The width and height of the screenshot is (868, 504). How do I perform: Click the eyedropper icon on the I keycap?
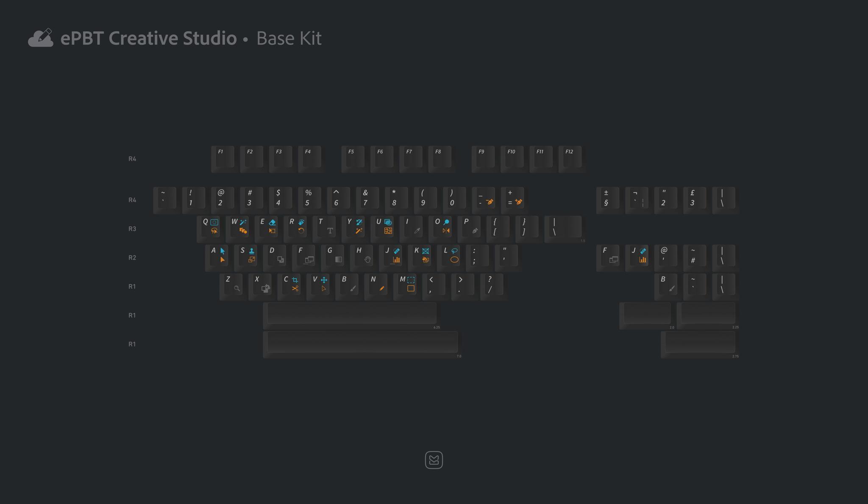click(417, 231)
